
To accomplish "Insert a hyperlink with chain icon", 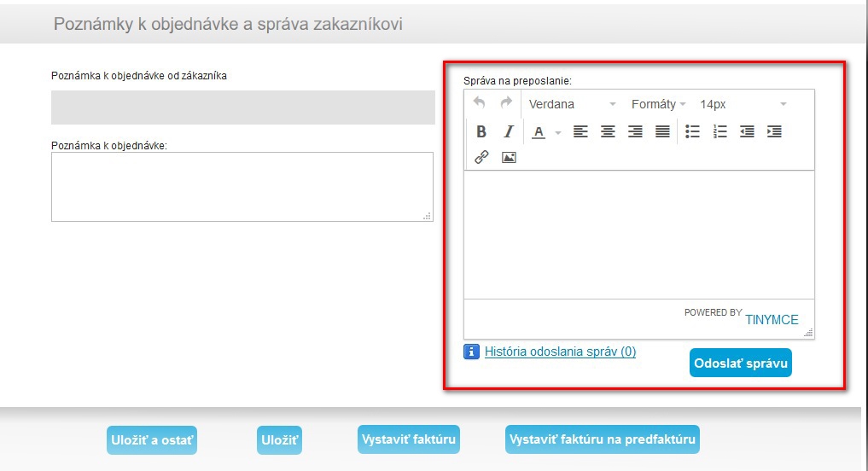I will [x=481, y=157].
